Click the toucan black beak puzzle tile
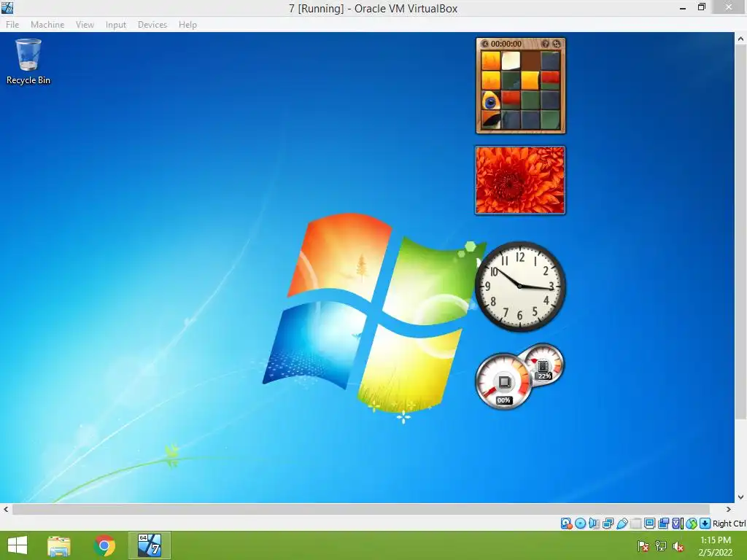Screen dimensions: 747x560 click(491, 120)
